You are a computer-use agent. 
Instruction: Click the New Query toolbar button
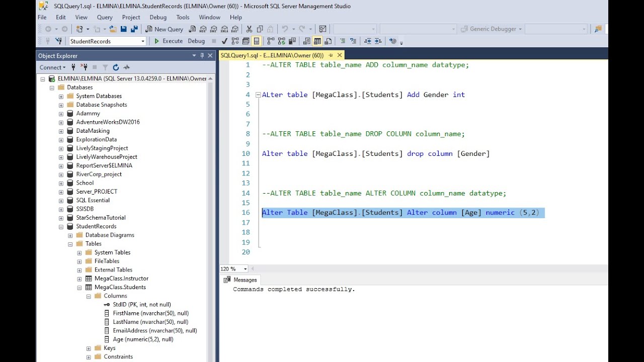[164, 29]
